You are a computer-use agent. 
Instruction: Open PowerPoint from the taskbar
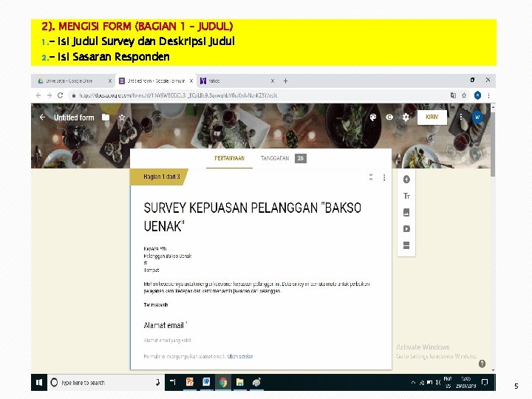[x=190, y=383]
